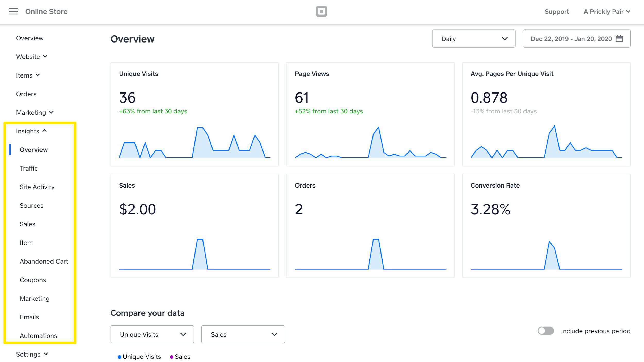Select the Overview menu item
644x362 pixels.
(x=33, y=150)
